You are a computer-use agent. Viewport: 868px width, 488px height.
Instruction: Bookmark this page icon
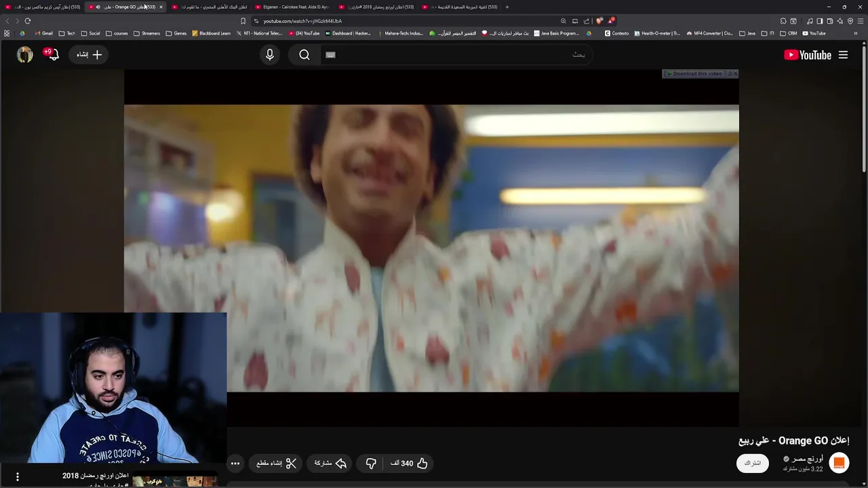243,21
